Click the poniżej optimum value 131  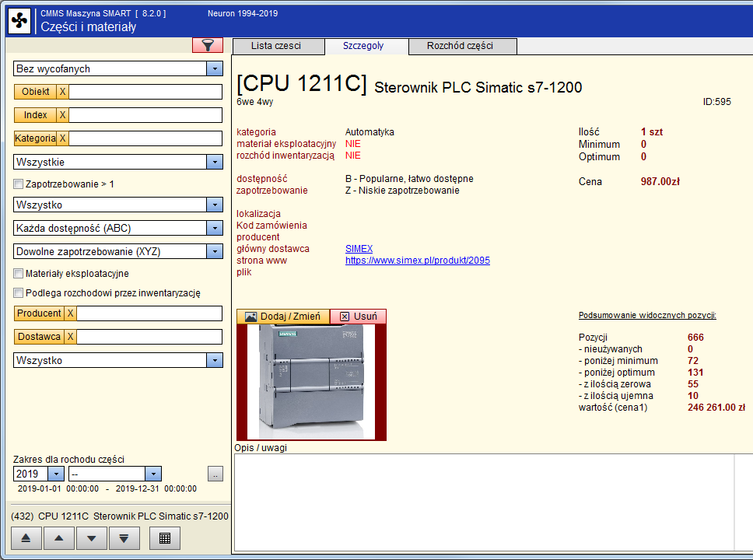coord(695,373)
